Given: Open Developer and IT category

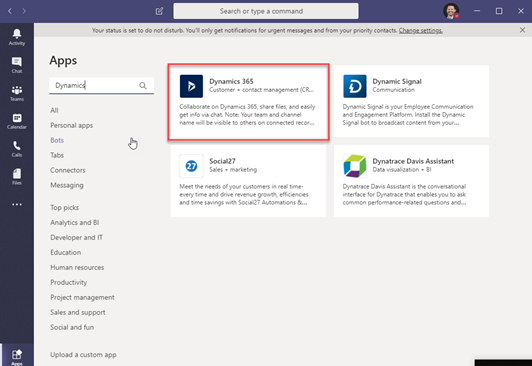Looking at the screenshot, I should [x=76, y=237].
